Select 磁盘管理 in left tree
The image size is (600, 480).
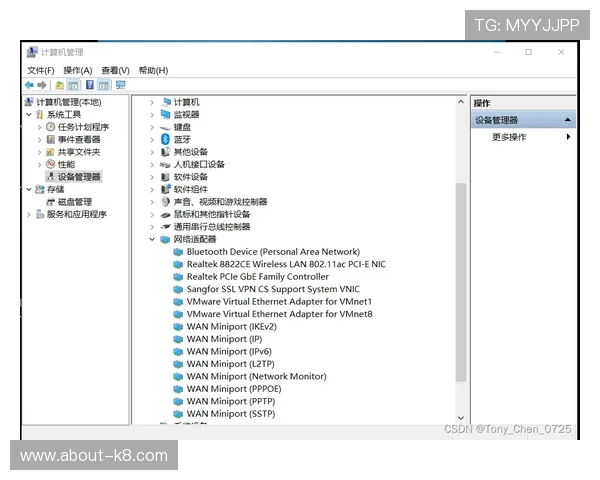click(x=75, y=202)
